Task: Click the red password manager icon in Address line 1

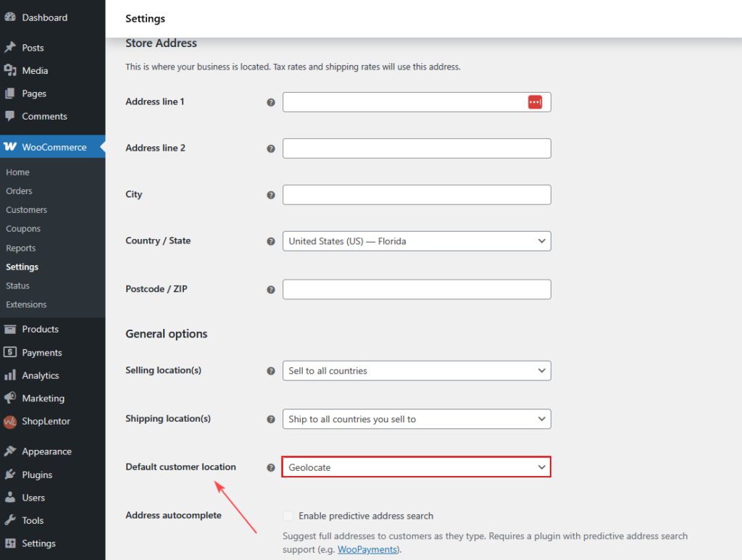Action: (535, 102)
